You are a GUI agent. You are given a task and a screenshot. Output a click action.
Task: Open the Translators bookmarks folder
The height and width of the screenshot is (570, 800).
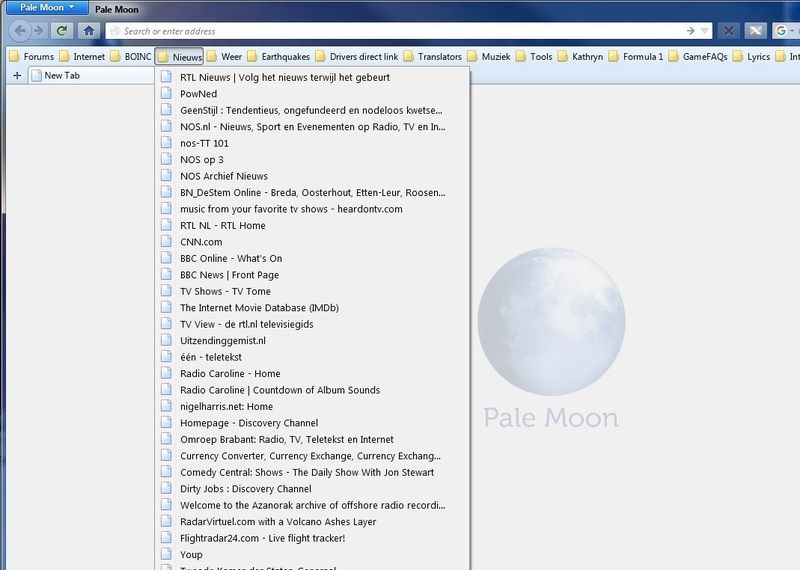tap(433, 56)
